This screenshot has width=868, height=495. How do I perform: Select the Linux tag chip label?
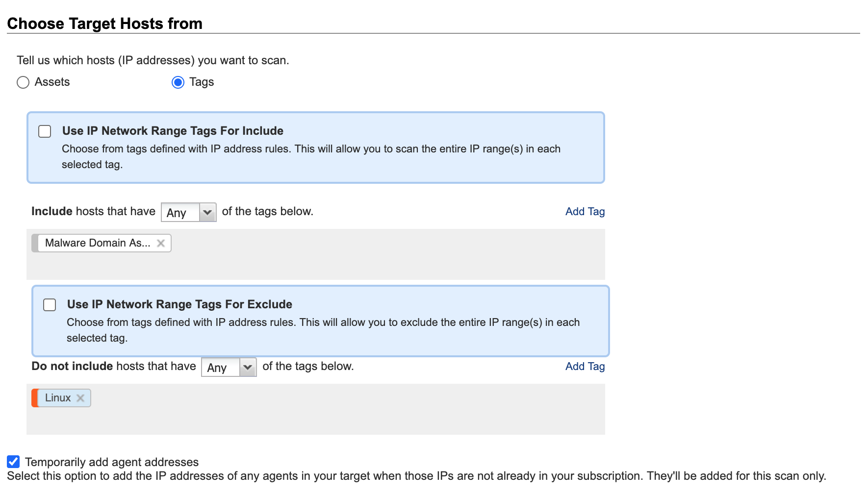click(x=58, y=398)
